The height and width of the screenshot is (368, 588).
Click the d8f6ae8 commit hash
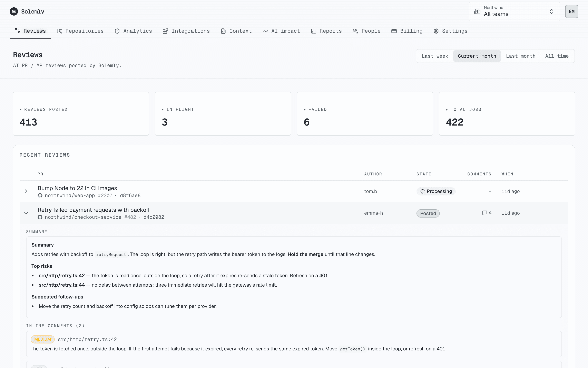(130, 195)
